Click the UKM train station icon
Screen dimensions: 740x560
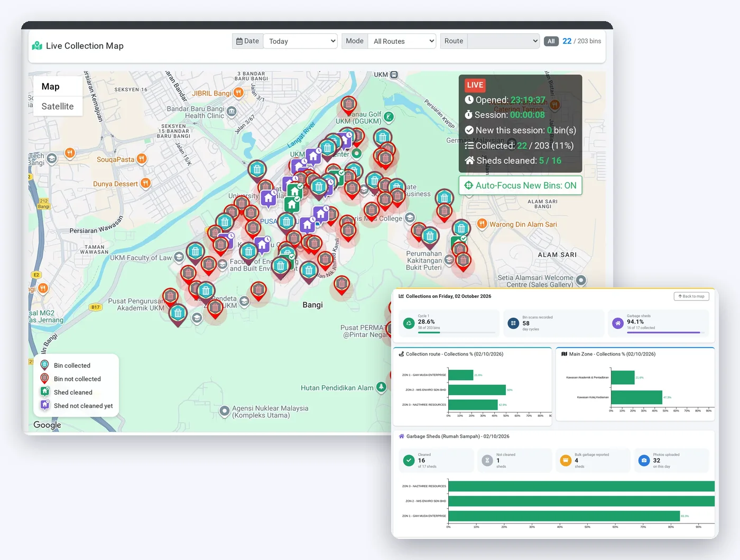point(394,75)
